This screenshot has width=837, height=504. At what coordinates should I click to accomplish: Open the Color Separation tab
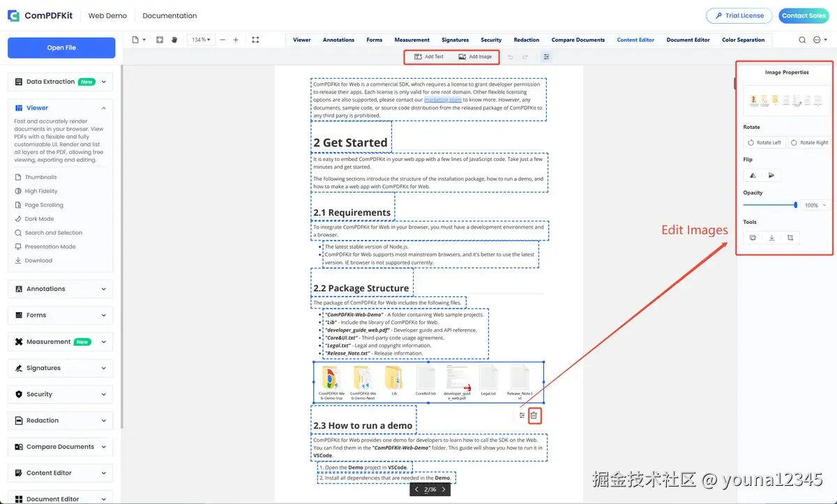click(744, 40)
